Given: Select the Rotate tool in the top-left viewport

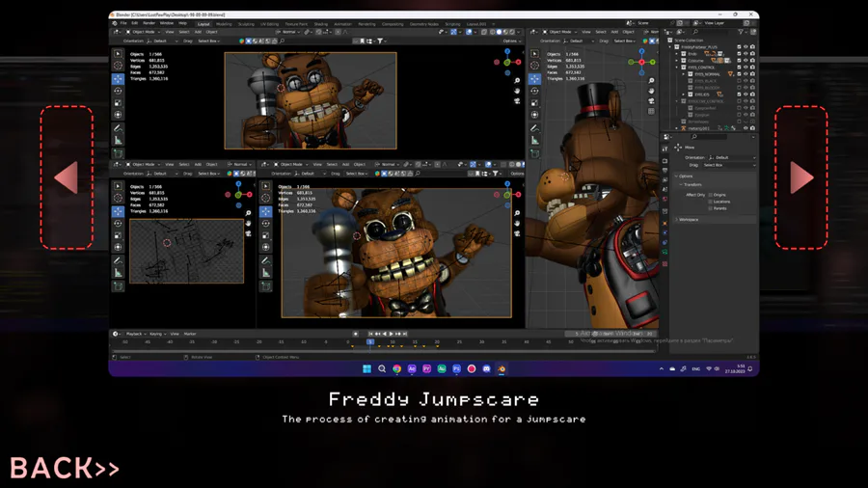Looking at the screenshot, I should (x=118, y=91).
